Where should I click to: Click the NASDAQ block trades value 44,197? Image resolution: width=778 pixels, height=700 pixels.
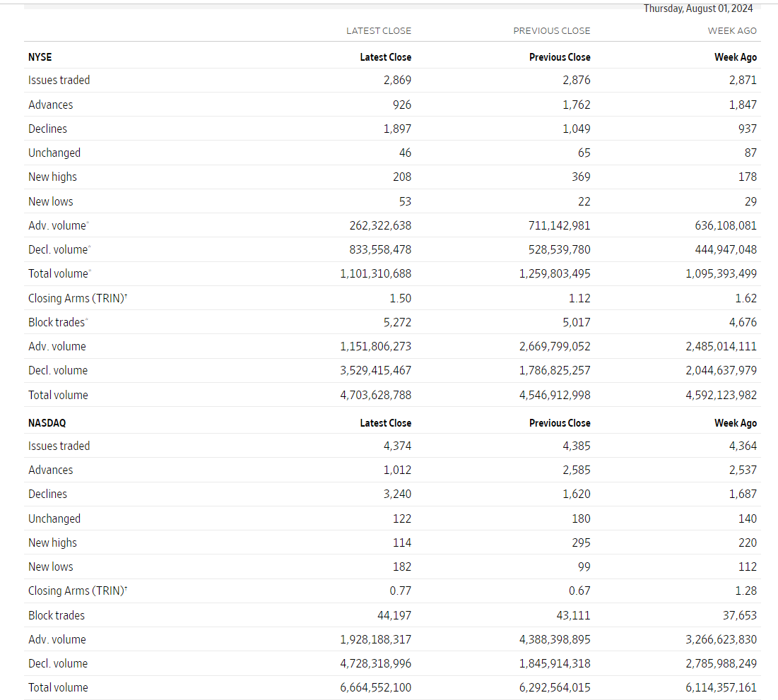(394, 615)
